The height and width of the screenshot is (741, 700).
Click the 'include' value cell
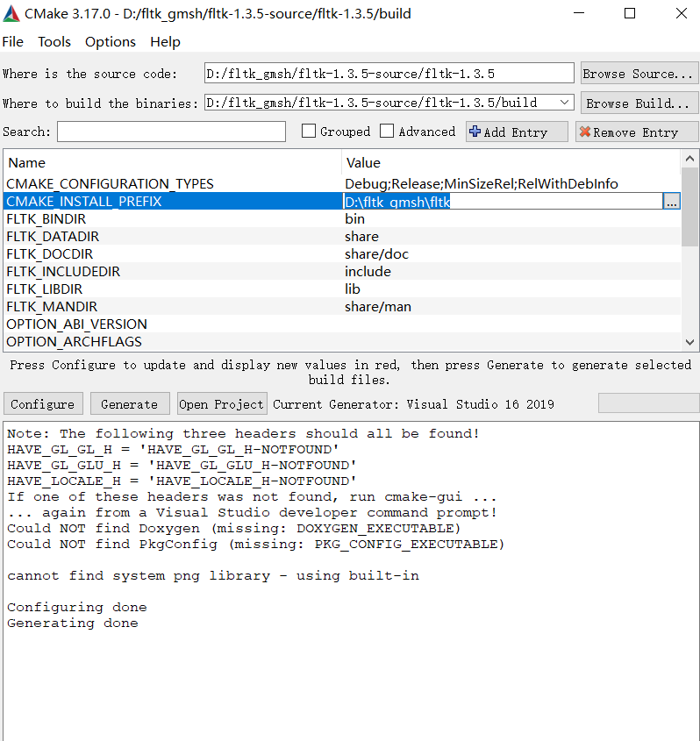pos(368,272)
